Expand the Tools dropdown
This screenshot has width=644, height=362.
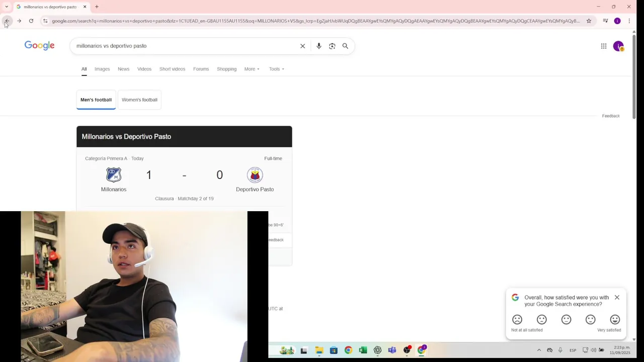[x=276, y=69]
